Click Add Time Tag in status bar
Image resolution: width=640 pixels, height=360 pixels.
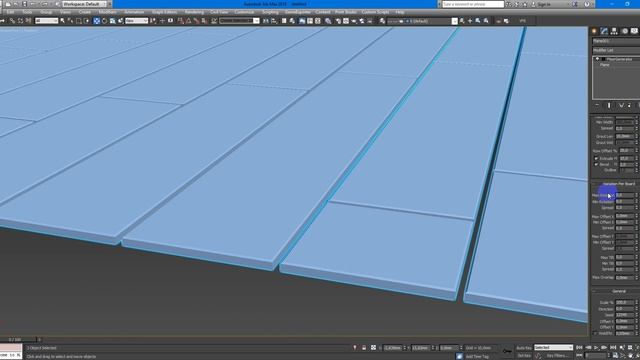pos(477,356)
